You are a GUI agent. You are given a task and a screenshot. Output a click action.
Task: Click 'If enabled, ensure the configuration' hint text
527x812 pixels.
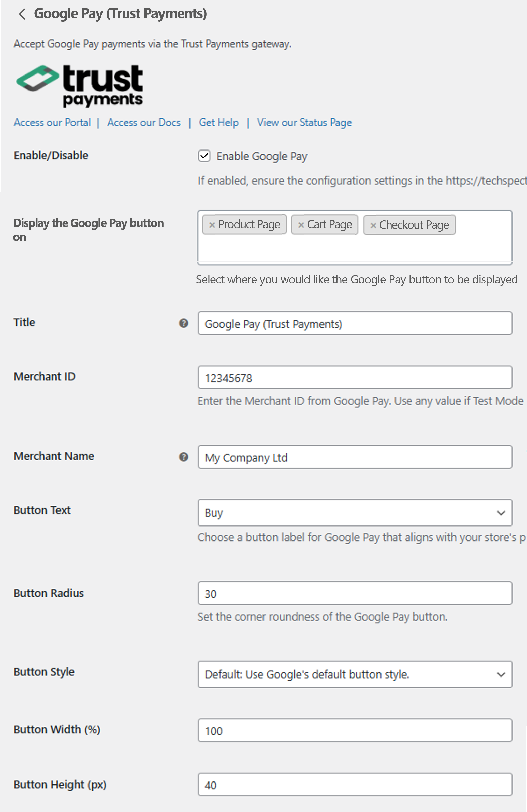click(x=362, y=181)
